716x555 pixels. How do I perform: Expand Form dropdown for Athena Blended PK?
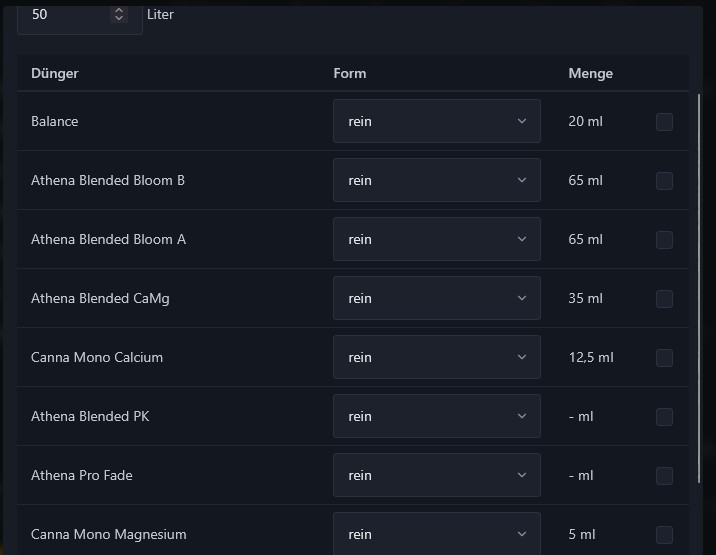(436, 416)
